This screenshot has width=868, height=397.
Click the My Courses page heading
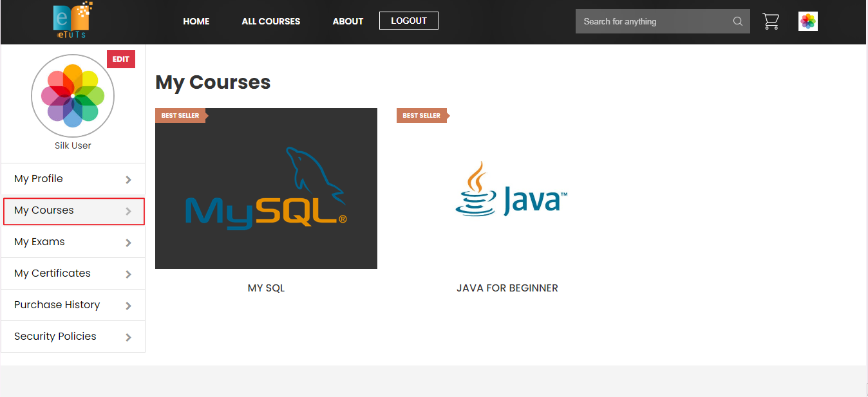213,82
